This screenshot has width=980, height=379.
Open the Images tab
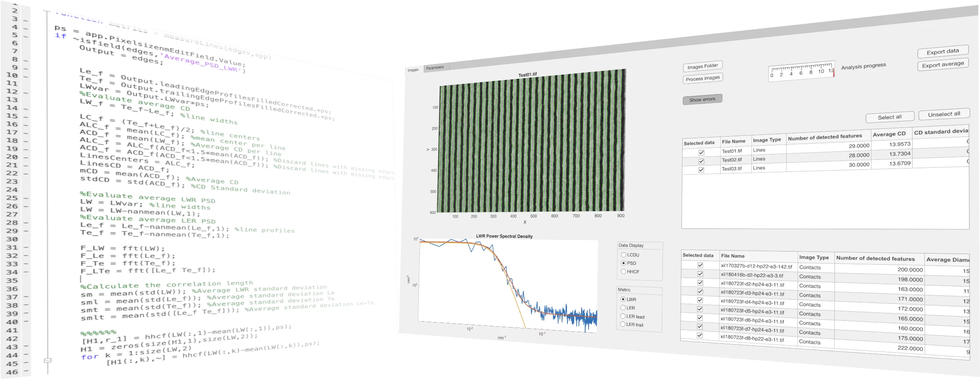pos(413,70)
